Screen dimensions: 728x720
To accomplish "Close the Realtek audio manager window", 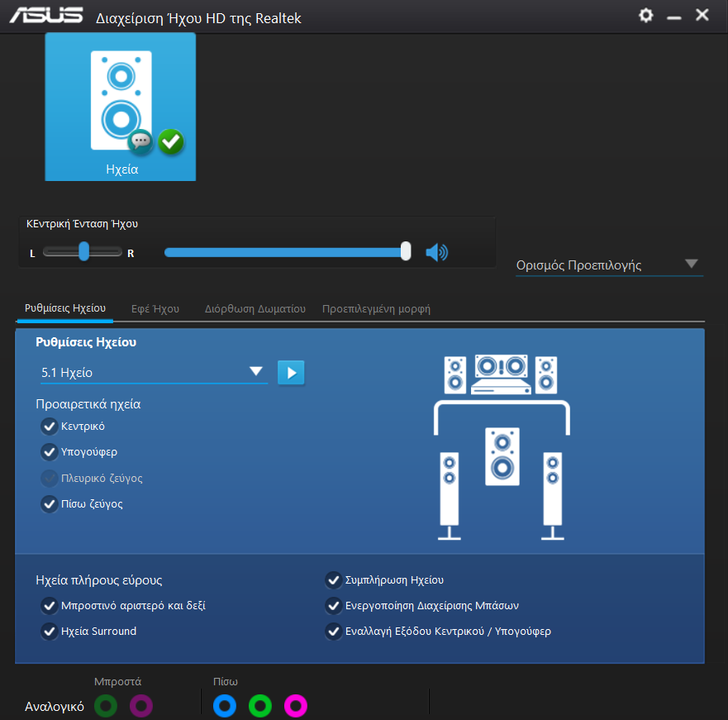I will point(702,15).
